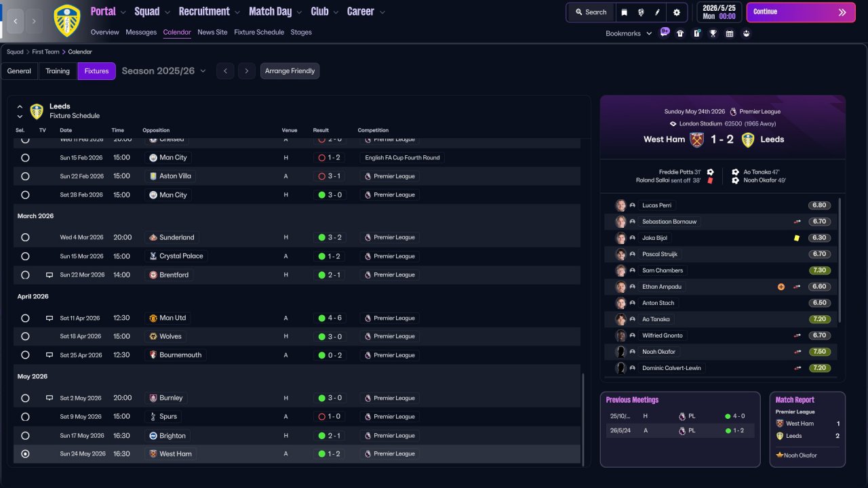Click the yellow card icon on Jaka Bijol
Viewport: 868px width, 488px height.
coord(797,238)
